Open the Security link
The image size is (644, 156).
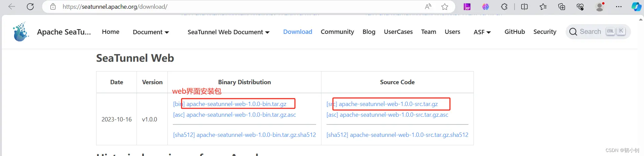(545, 32)
